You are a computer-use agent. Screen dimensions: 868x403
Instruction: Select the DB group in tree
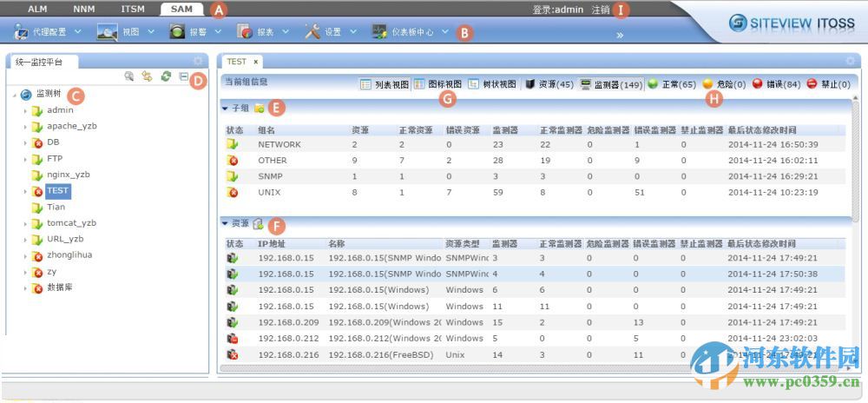[53, 142]
